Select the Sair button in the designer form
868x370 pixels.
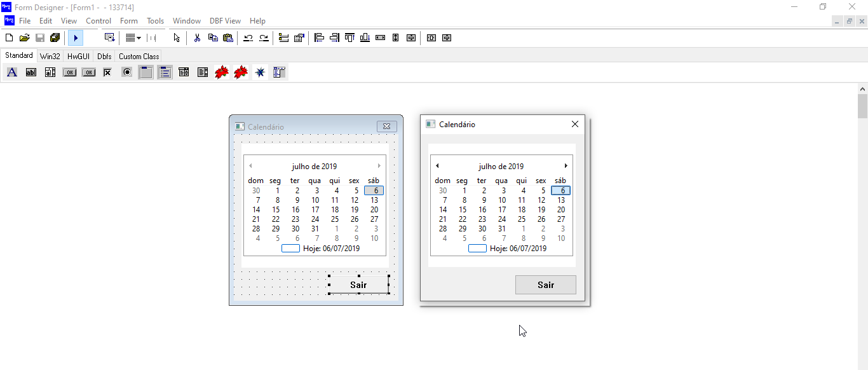358,285
